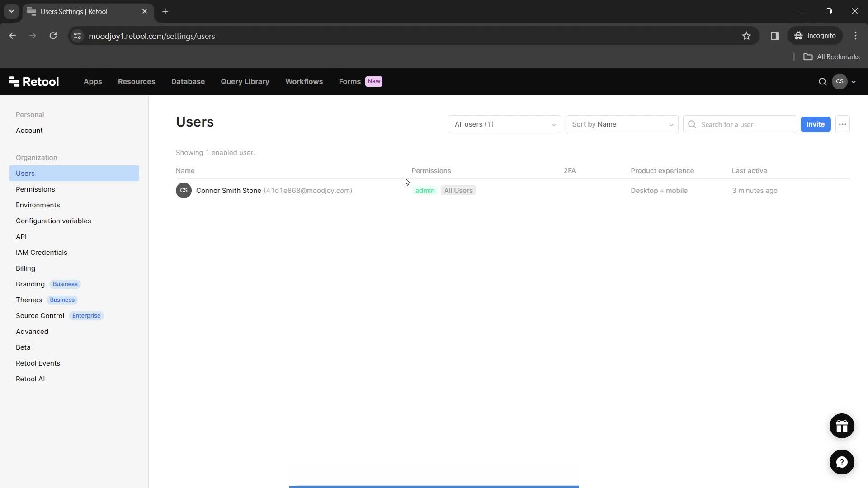Click the search magnifier icon
868x488 pixels.
pyautogui.click(x=693, y=124)
